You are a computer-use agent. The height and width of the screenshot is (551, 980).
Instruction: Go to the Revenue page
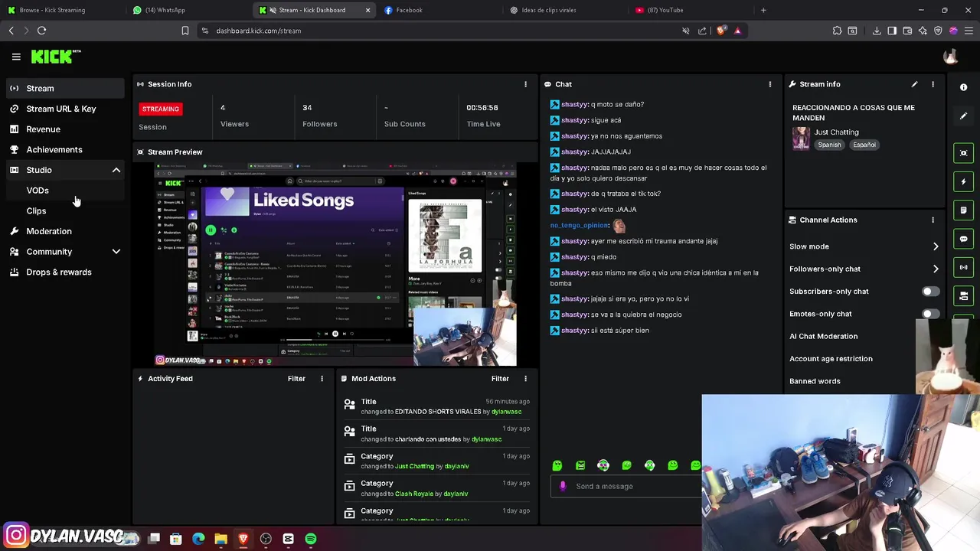[65, 129]
